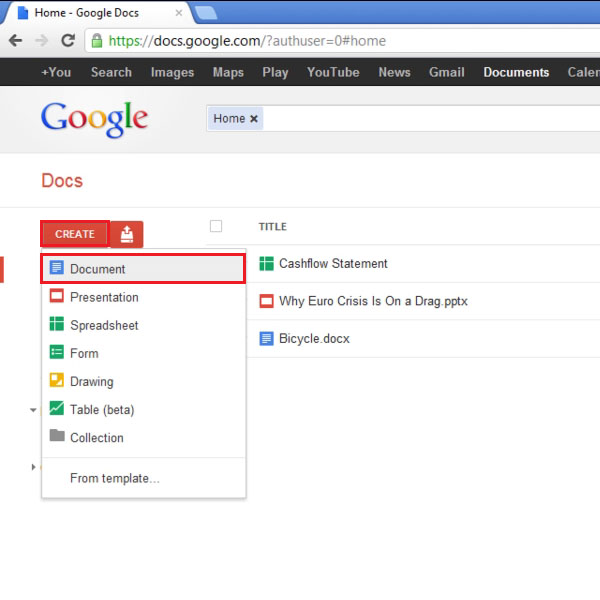Screen dimensions: 600x600
Task: Open Why Euro Crisis Is On a Drag.pptx
Action: click(x=373, y=301)
